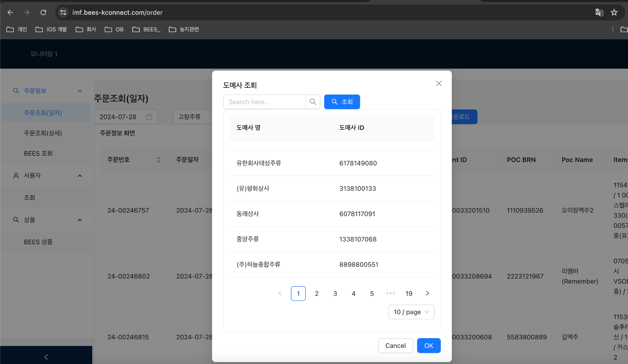Click the Google Translate icon in address bar
The height and width of the screenshot is (364, 628).
[x=599, y=12]
